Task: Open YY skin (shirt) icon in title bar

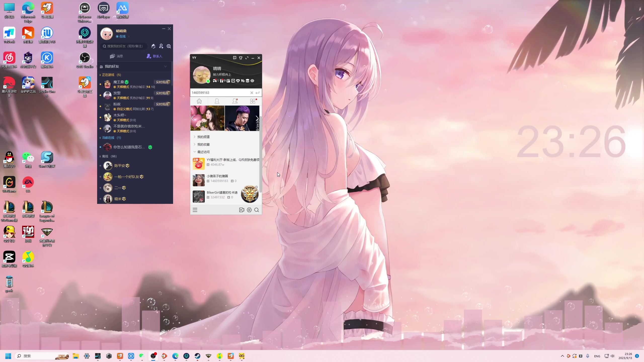Action: click(240, 58)
